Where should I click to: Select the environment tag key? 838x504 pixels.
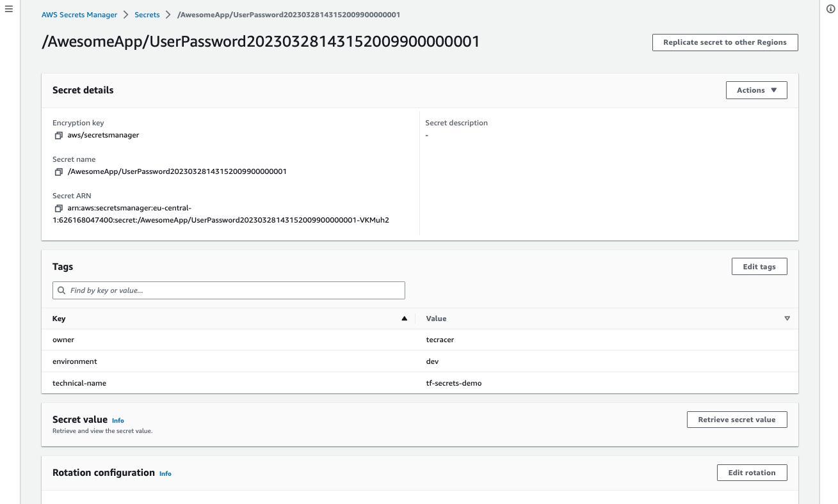point(75,362)
